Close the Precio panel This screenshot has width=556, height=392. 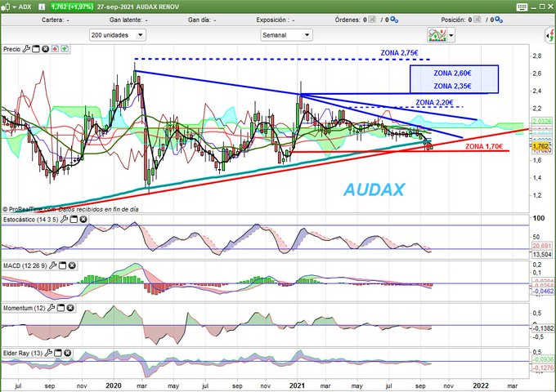point(46,49)
